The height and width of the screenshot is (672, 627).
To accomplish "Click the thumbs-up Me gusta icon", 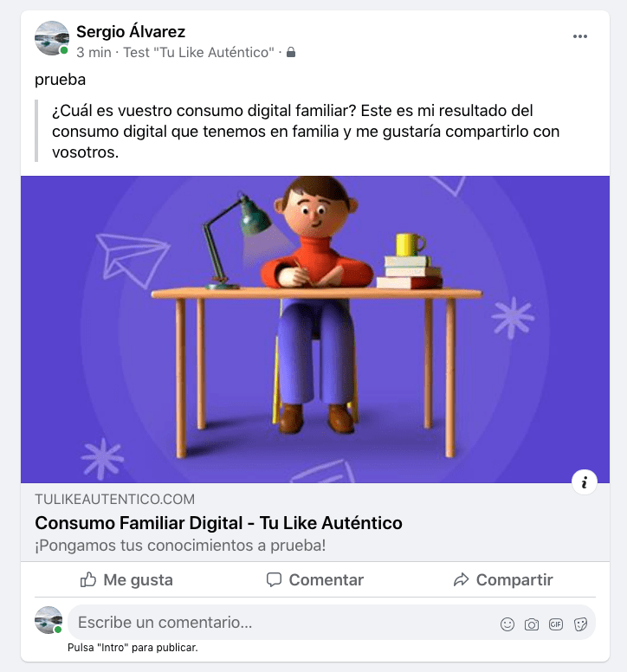I will coord(88,579).
